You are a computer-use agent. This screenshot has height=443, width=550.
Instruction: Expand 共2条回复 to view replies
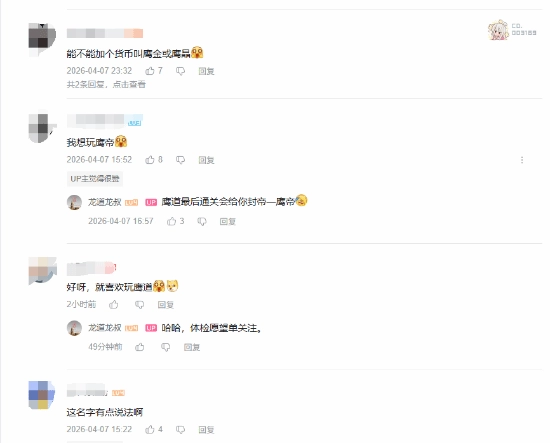coord(106,85)
